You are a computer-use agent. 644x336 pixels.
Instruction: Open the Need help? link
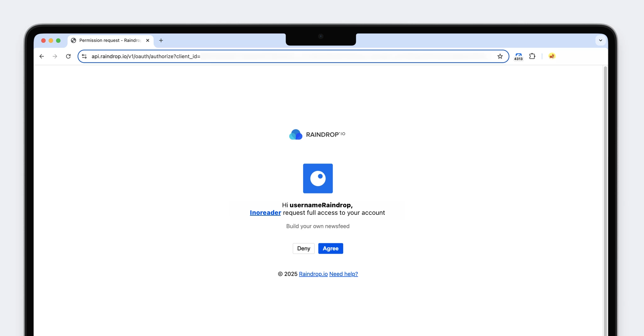coord(343,274)
